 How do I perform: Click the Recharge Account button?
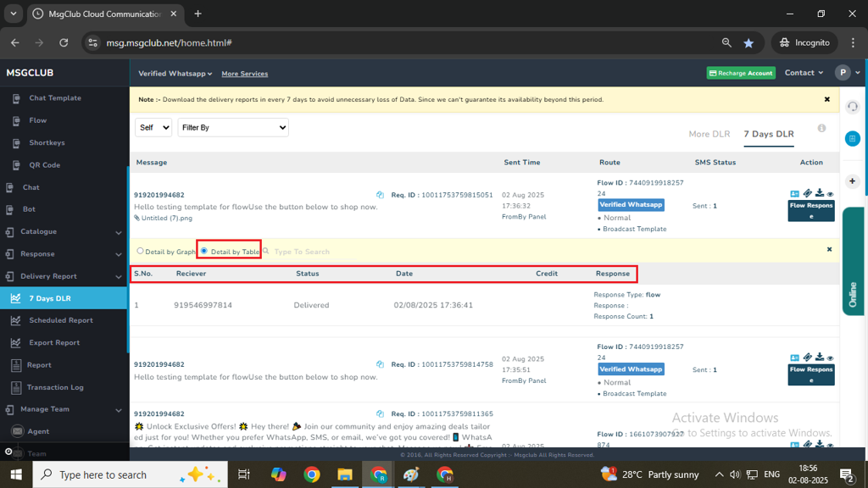(x=741, y=73)
